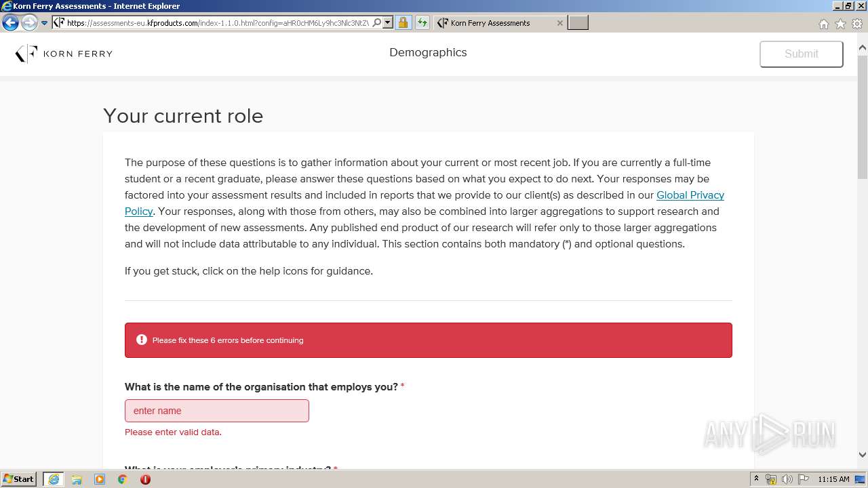868x488 pixels.
Task: Click the page scrollbar up arrow
Action: click(863, 48)
